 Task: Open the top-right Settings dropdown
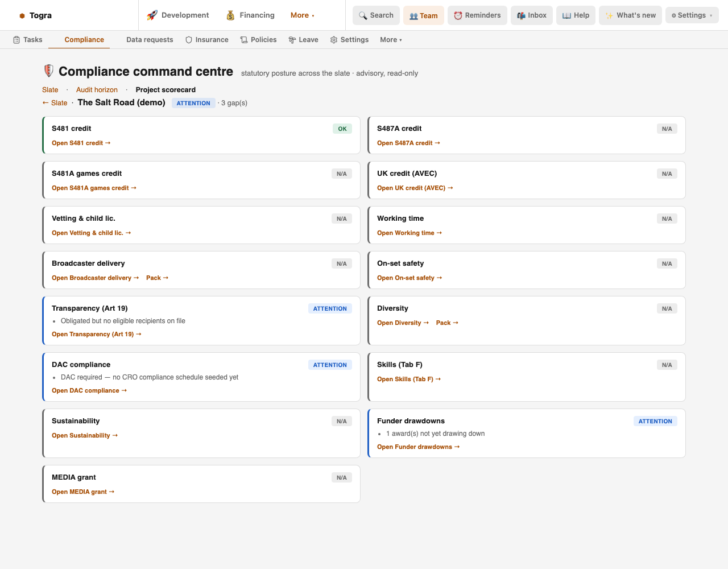(x=692, y=15)
